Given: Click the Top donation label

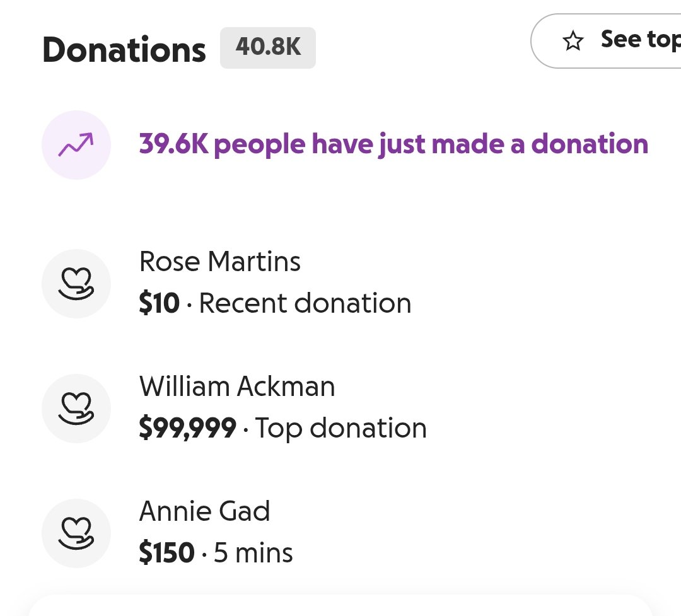Looking at the screenshot, I should pyautogui.click(x=341, y=429).
